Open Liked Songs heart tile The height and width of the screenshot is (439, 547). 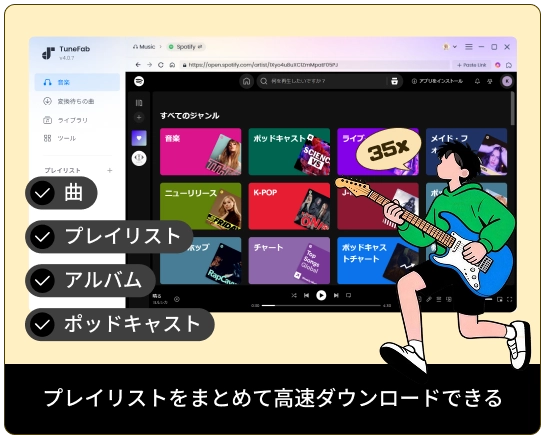pyautogui.click(x=139, y=138)
